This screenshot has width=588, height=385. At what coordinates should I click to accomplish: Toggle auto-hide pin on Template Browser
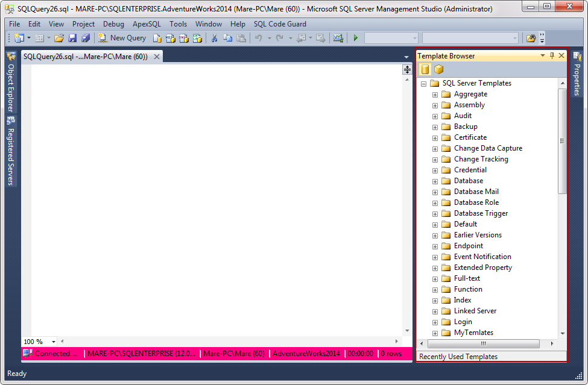point(552,55)
